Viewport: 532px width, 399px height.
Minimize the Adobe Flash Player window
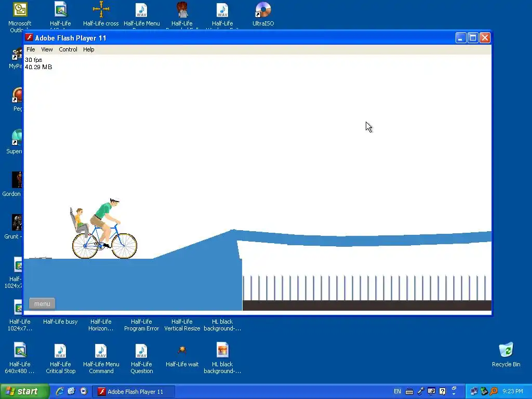coord(460,37)
